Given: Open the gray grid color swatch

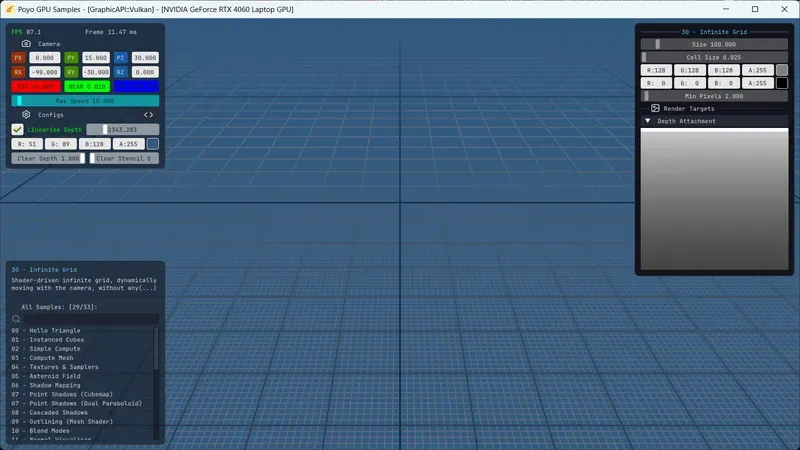Looking at the screenshot, I should (x=782, y=70).
